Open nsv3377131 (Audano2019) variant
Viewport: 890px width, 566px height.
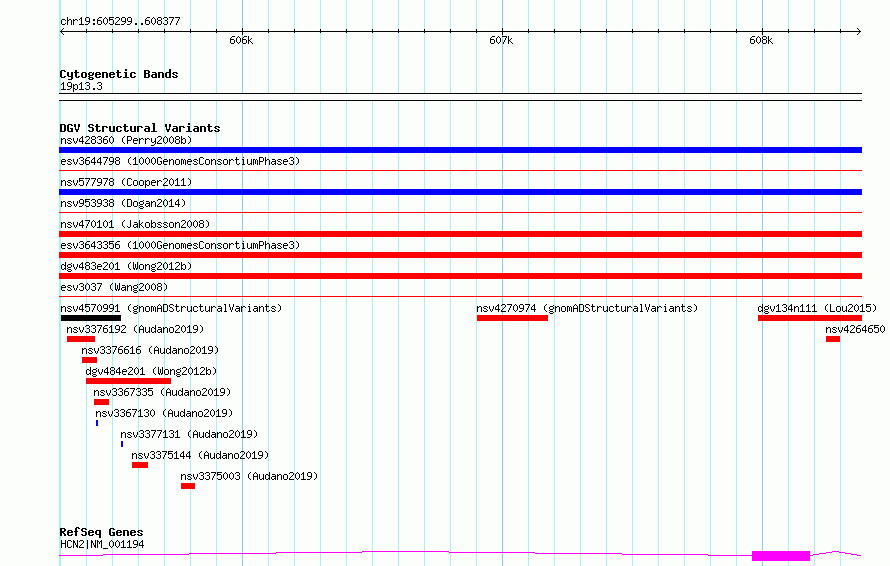pyautogui.click(x=189, y=434)
